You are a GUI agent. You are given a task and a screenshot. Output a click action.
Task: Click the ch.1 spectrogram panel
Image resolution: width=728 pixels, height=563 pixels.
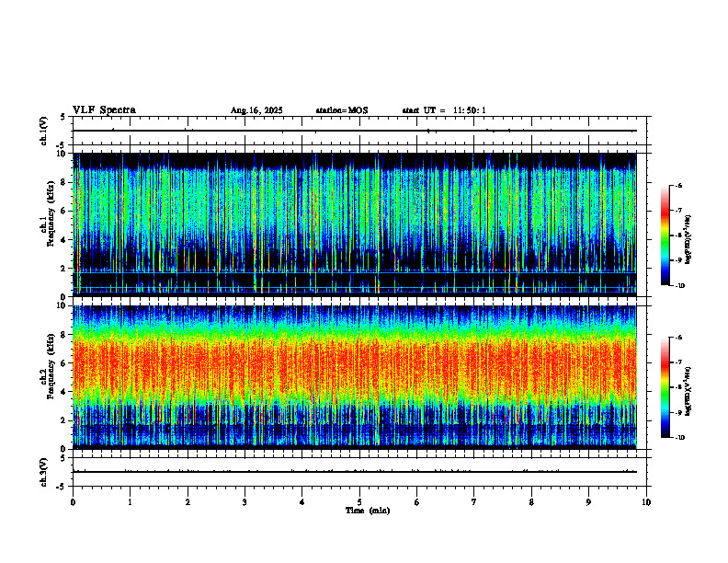tap(355, 224)
